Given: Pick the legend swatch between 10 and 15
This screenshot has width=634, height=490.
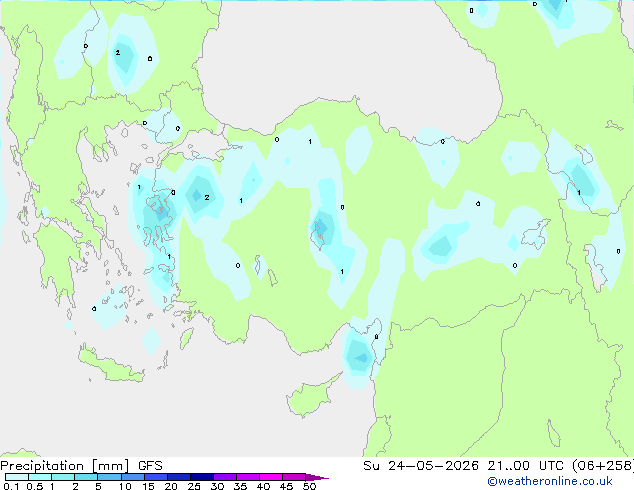Looking at the screenshot, I should pyautogui.click(x=133, y=477).
